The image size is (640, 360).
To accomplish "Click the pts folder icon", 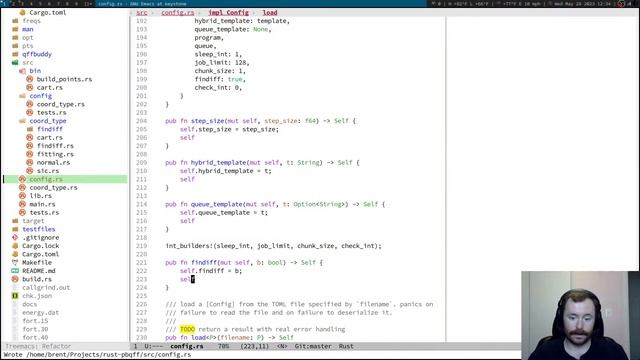I will pos(15,46).
